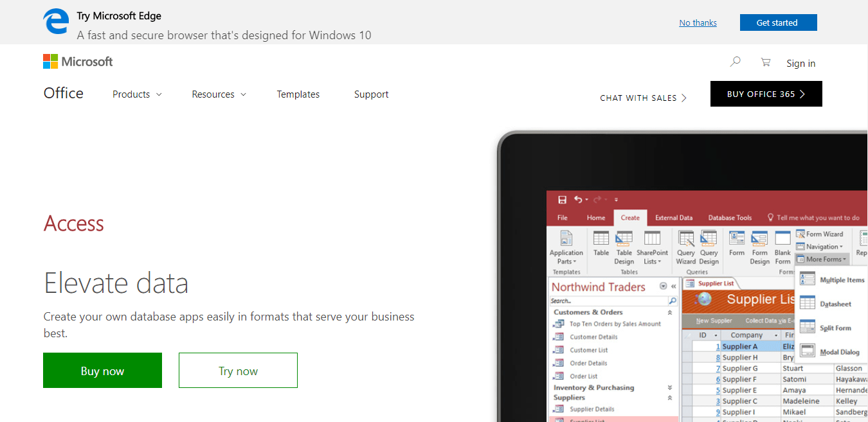The width and height of the screenshot is (868, 422).
Task: Open Supplier Details in navigation pane
Action: (x=592, y=409)
